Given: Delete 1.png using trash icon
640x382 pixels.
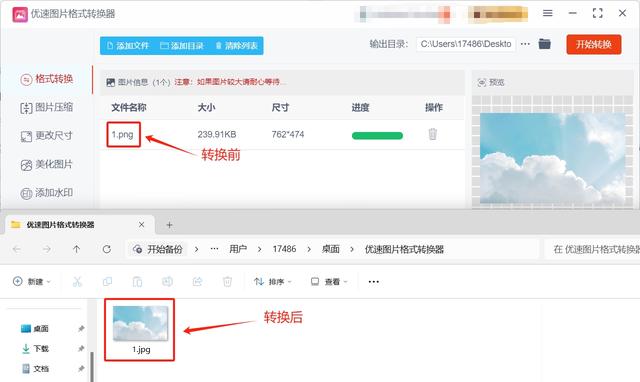Looking at the screenshot, I should (x=433, y=134).
